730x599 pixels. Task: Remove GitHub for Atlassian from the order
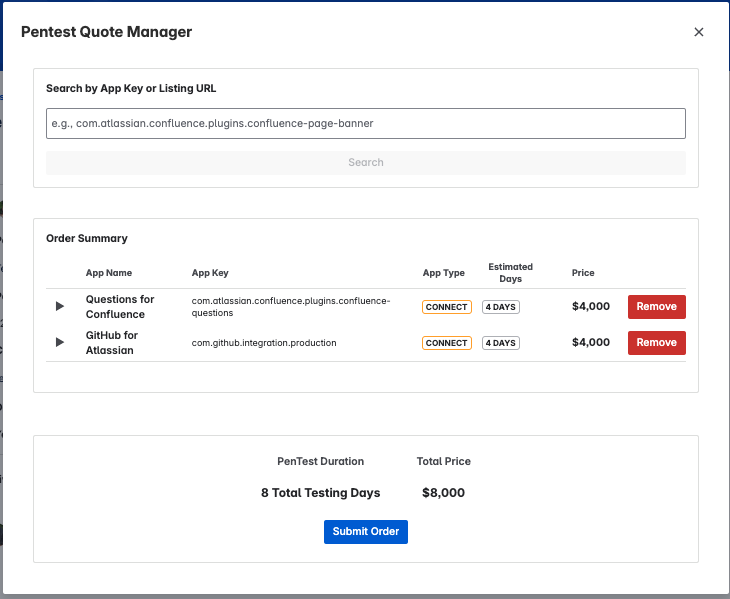coord(656,343)
